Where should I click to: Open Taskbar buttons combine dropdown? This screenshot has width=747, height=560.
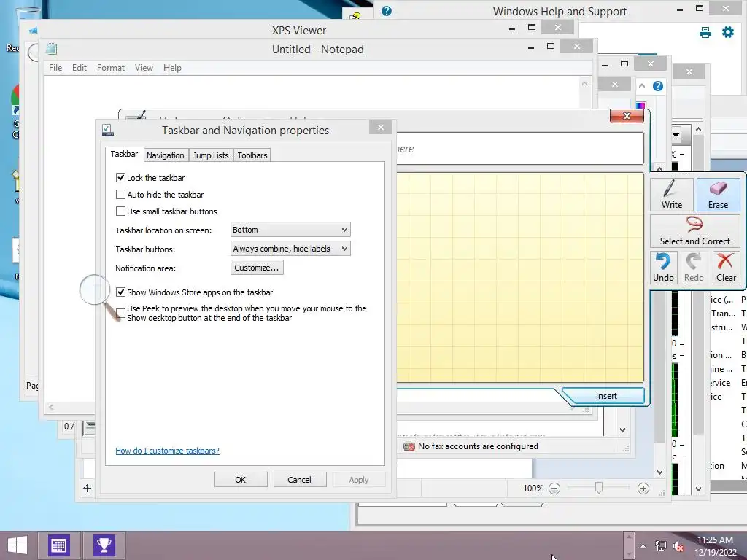[290, 249]
